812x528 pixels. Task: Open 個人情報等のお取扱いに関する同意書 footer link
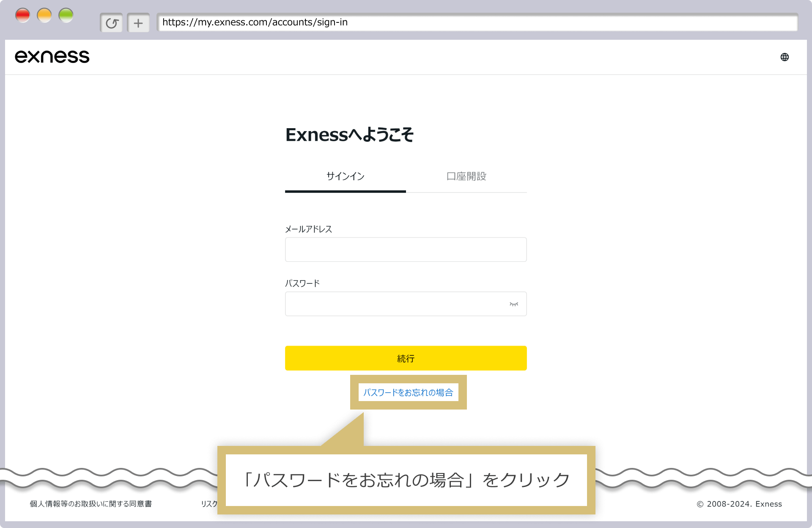tap(91, 504)
